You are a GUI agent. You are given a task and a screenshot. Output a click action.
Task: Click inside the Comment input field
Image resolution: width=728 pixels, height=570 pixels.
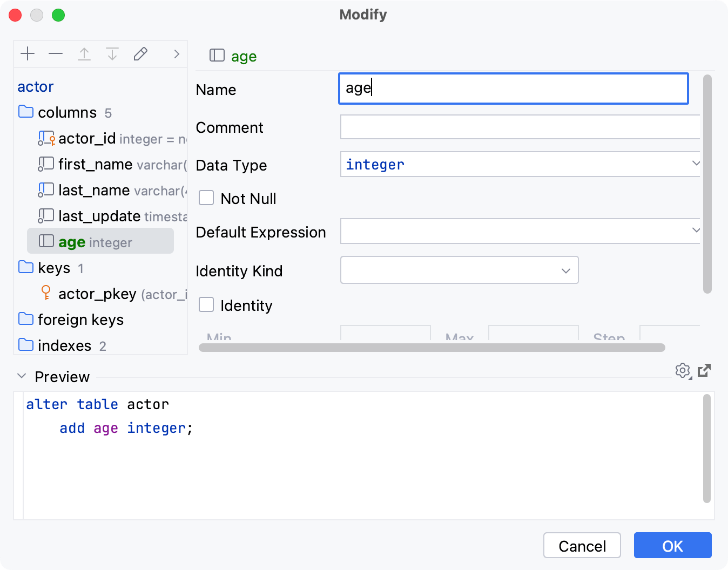point(520,127)
